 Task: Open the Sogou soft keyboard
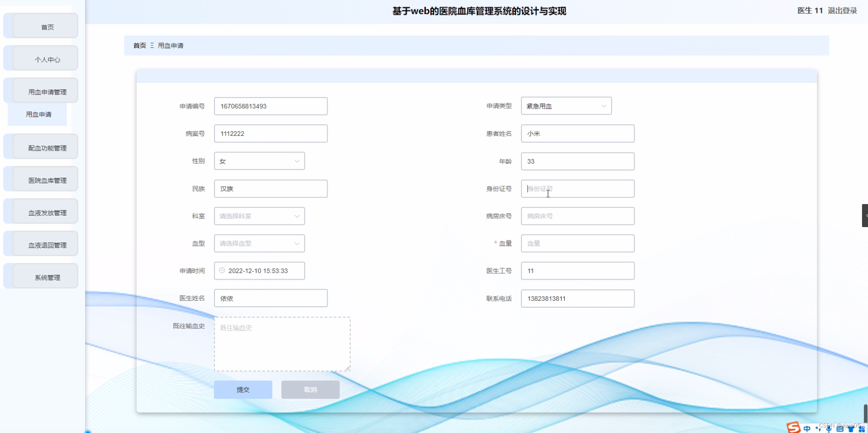click(840, 429)
